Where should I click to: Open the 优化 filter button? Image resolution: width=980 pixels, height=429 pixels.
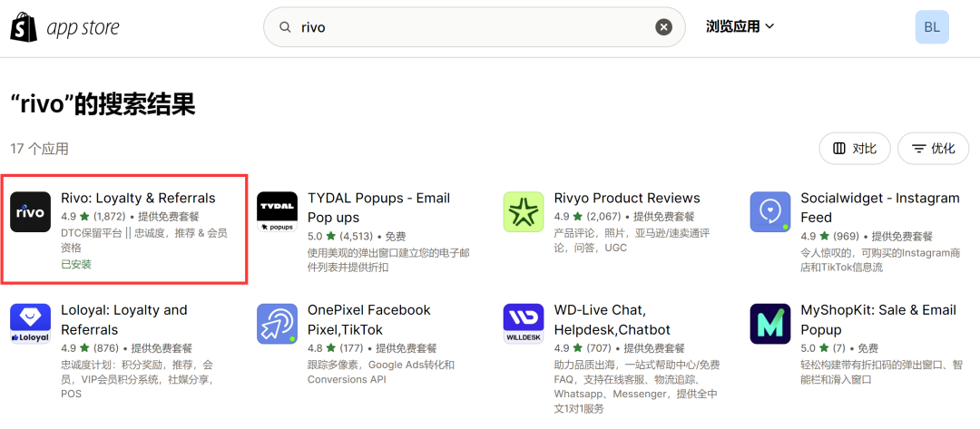point(933,149)
